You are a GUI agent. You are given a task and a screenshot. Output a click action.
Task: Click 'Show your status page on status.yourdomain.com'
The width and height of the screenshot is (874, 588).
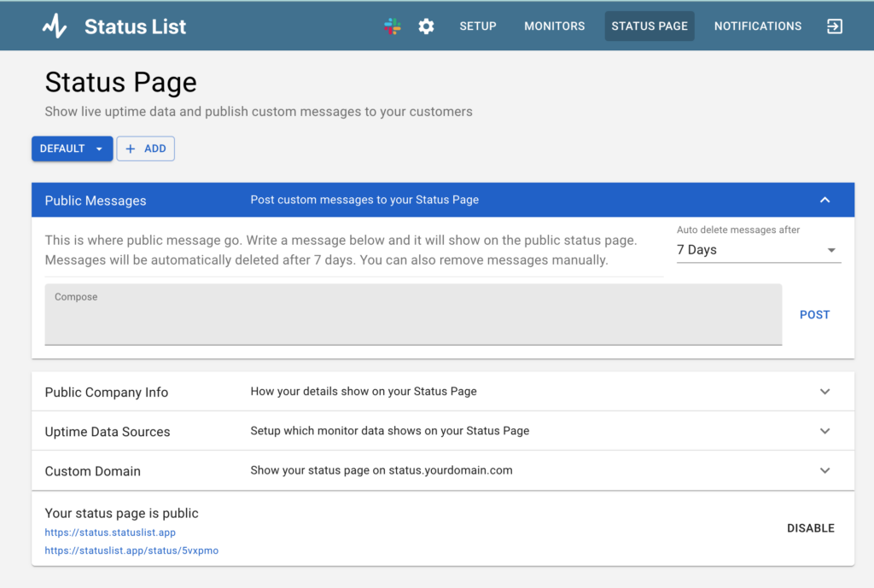[x=382, y=470]
